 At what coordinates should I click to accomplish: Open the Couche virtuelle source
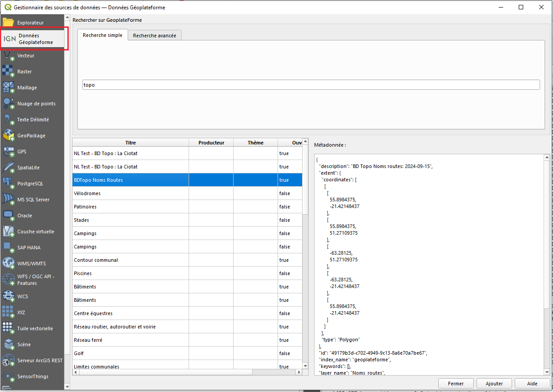(32, 232)
